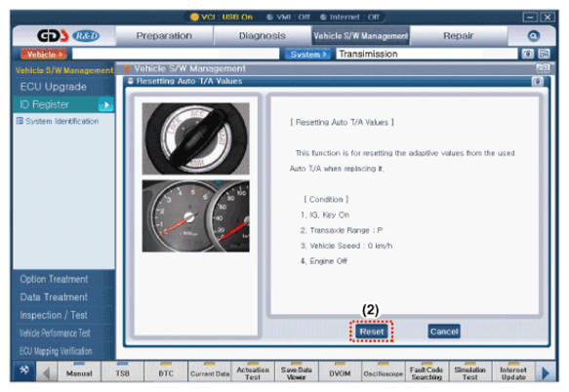Click the R&D badge
569x392 pixels.
tap(86, 35)
